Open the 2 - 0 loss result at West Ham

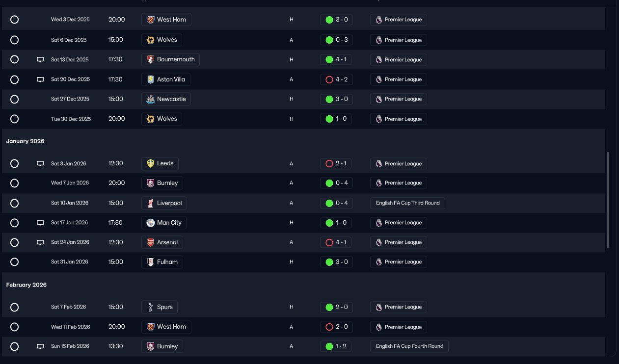pos(336,327)
